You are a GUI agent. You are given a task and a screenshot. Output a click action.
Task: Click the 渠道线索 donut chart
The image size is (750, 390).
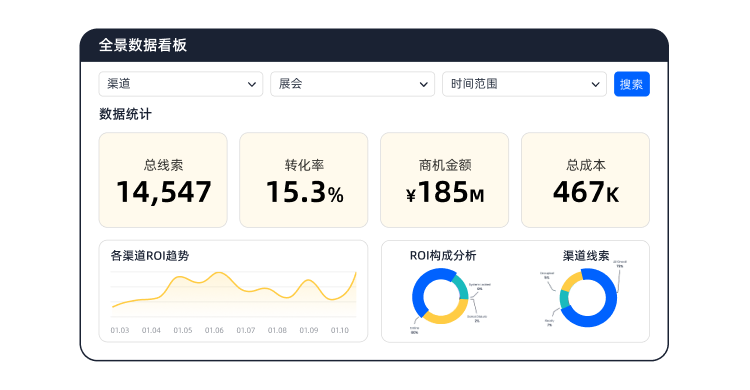click(x=588, y=298)
